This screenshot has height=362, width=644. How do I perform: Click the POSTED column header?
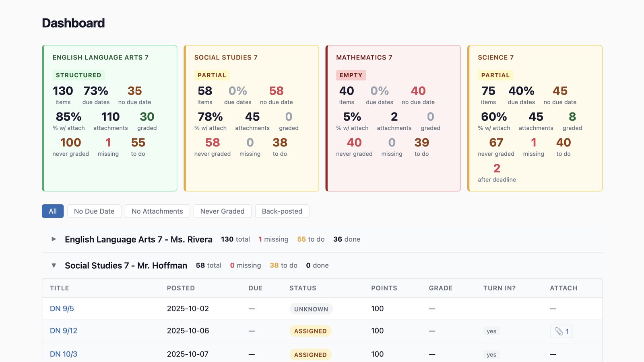pyautogui.click(x=181, y=288)
